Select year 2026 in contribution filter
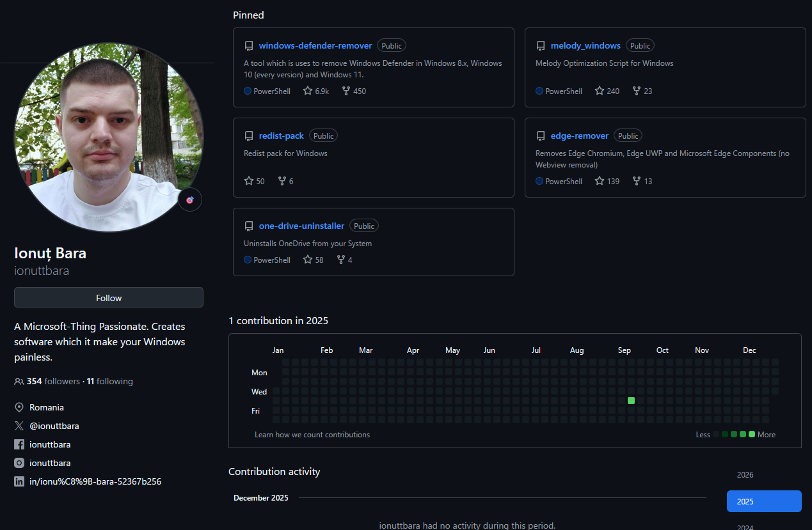The width and height of the screenshot is (812, 530). (x=764, y=475)
